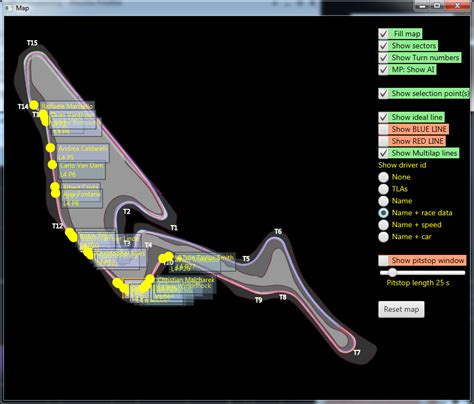Screen dimensions: 474x404
Task: Click the Raffaele Marciello driver label
Action: coord(67,106)
